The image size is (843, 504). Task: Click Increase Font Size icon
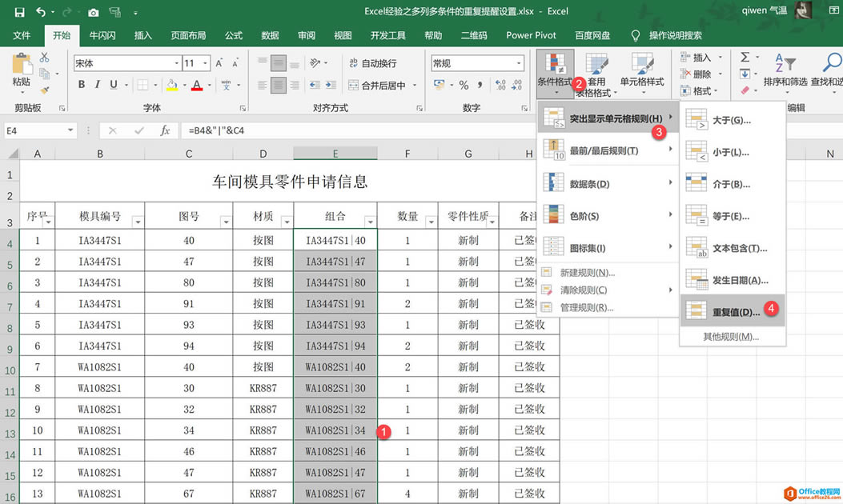219,63
